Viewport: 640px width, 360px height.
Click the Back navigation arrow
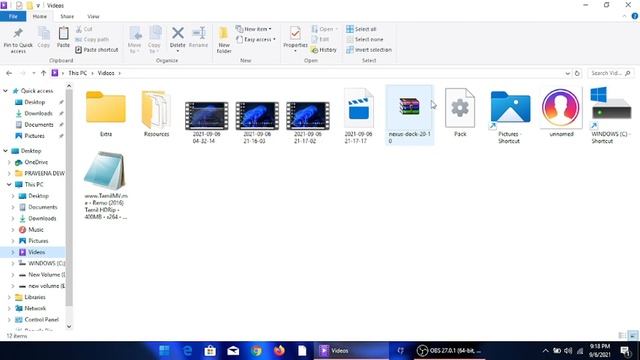coord(9,73)
